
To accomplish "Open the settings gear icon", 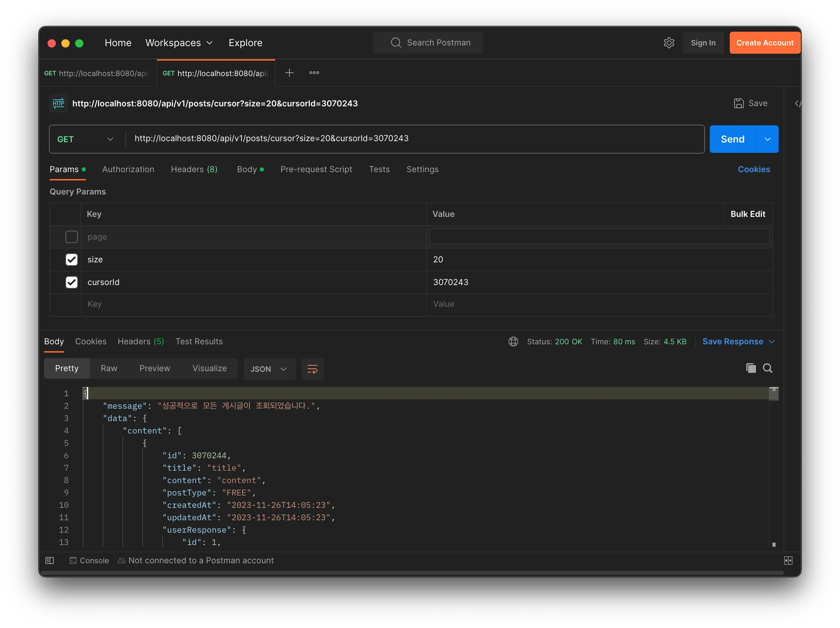I will click(669, 43).
